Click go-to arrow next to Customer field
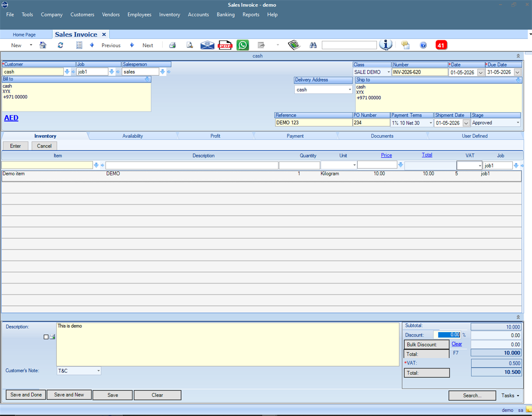This screenshot has height=416, width=532. (x=73, y=72)
